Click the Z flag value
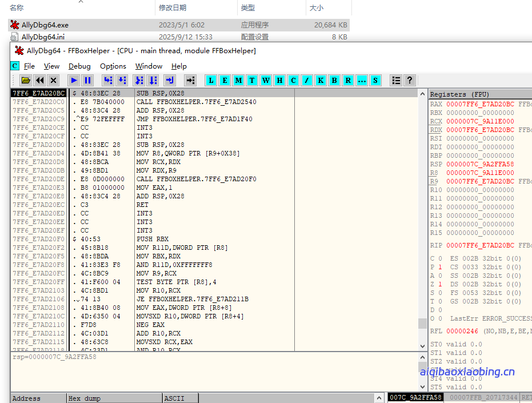The width and height of the screenshot is (532, 403). pyautogui.click(x=440, y=284)
